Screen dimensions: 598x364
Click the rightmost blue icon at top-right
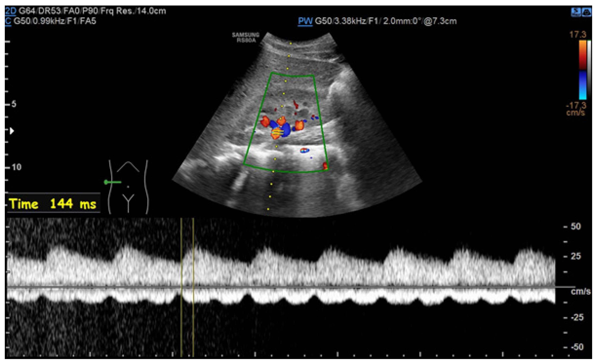point(587,12)
